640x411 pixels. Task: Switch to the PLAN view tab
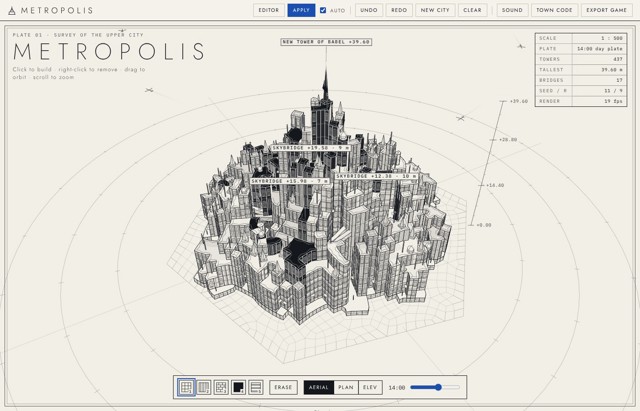(346, 387)
